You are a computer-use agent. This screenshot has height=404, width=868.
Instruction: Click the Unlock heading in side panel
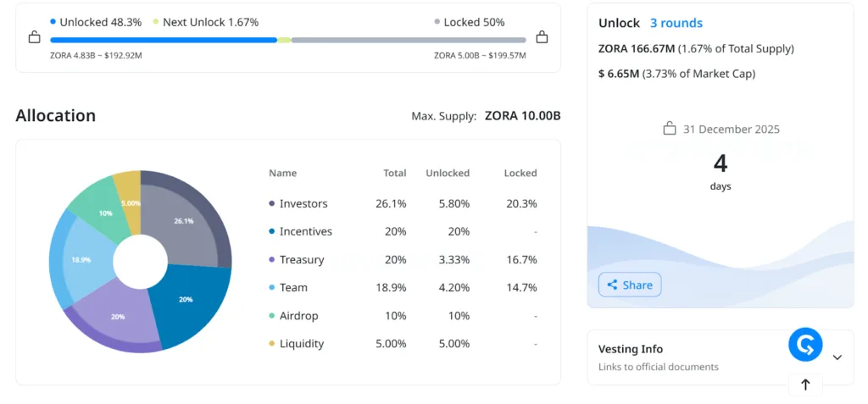pos(619,23)
